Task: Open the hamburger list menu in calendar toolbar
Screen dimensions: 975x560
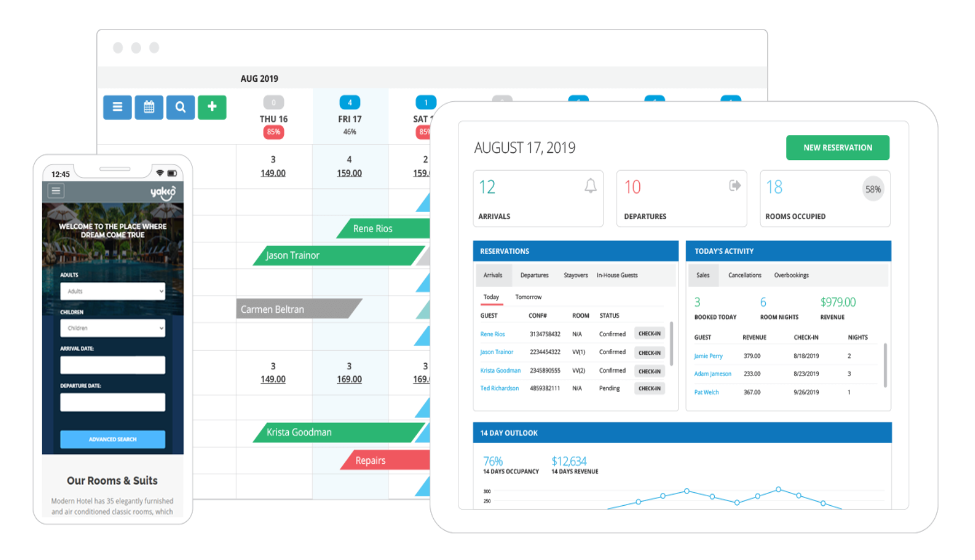Action: point(117,107)
